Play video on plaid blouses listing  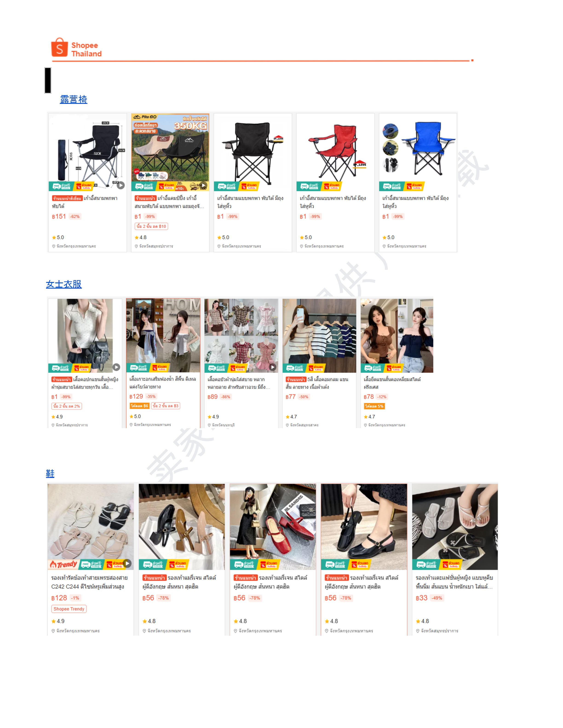click(x=273, y=367)
